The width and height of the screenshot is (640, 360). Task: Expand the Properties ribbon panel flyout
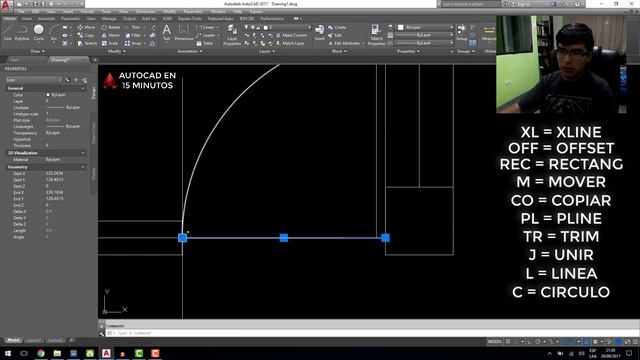coord(408,51)
